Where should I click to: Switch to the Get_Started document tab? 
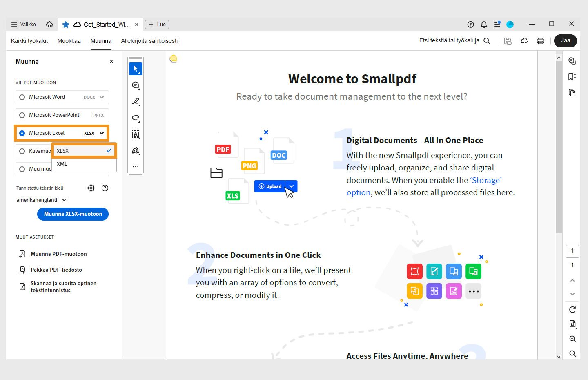tap(101, 25)
